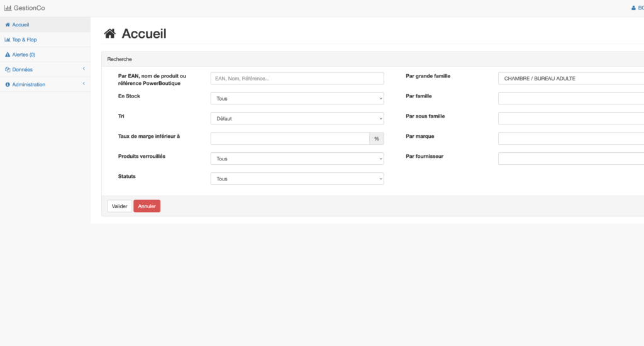This screenshot has width=644, height=346.
Task: Focus the EAN, Nom, Référence search field
Action: (297, 79)
